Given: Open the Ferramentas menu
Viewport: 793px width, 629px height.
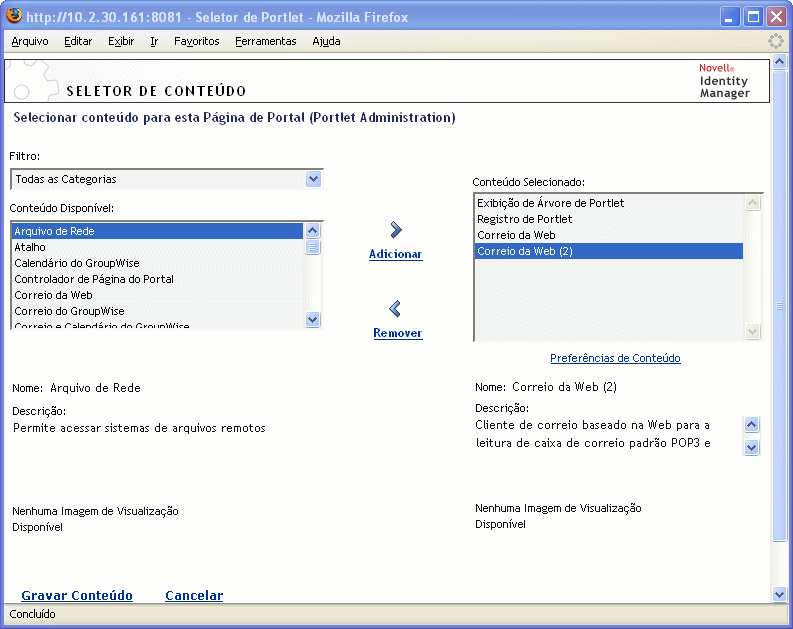Looking at the screenshot, I should click(266, 41).
